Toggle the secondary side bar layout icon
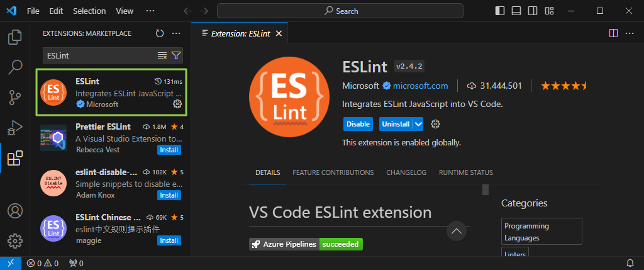This screenshot has width=644, height=270. coord(533,11)
